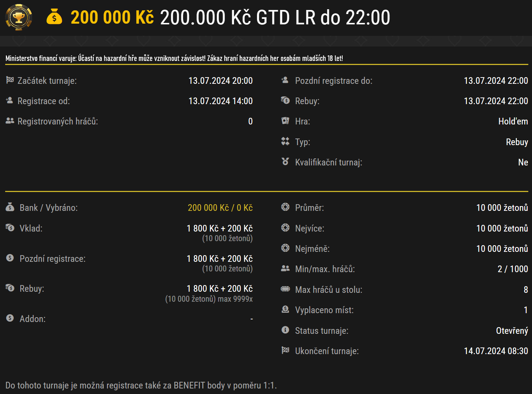Click the Vklad amount 1 800 Kč + 200 Kč
This screenshot has width=532, height=394.
coord(220,228)
